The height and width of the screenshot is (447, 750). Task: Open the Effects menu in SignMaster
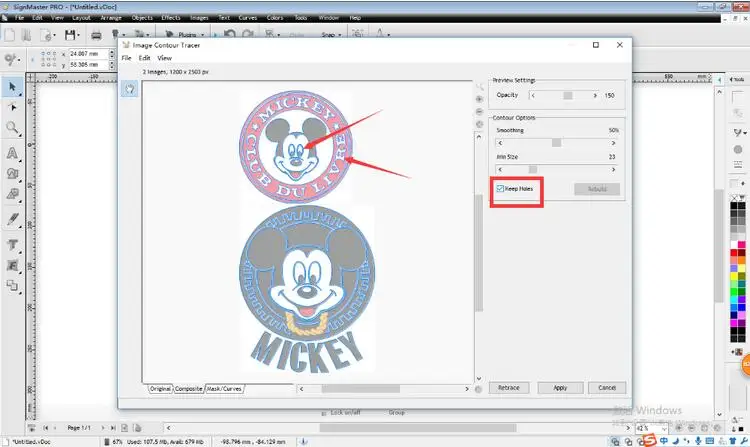pos(171,18)
